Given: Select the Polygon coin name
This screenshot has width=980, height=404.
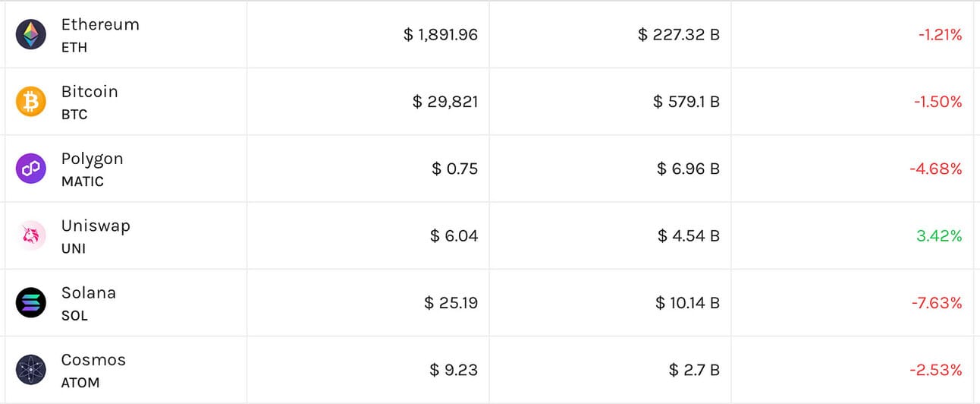Looking at the screenshot, I should [x=92, y=159].
